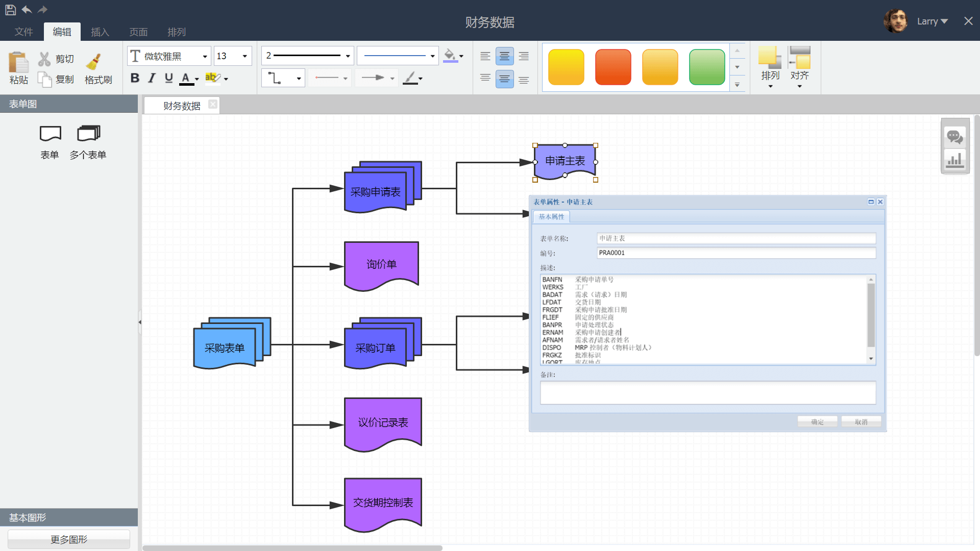Switch to the 插入 ribbon tab
The height and width of the screenshot is (551, 980).
(100, 32)
